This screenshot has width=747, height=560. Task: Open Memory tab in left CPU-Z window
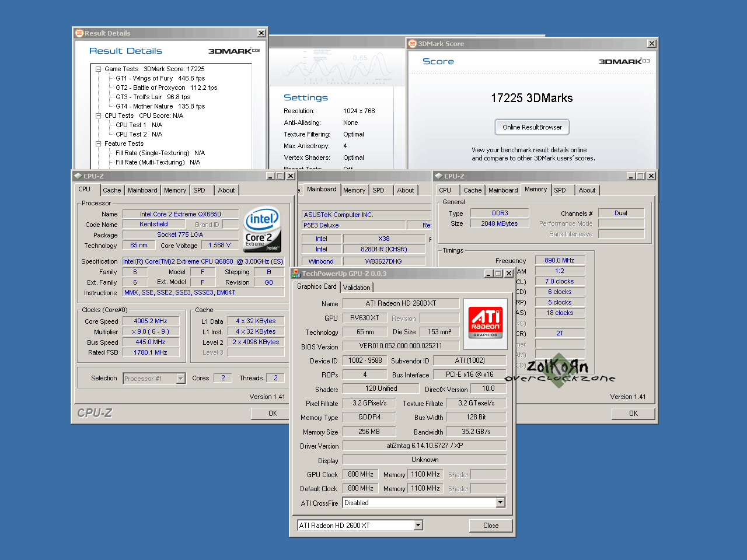coord(175,190)
